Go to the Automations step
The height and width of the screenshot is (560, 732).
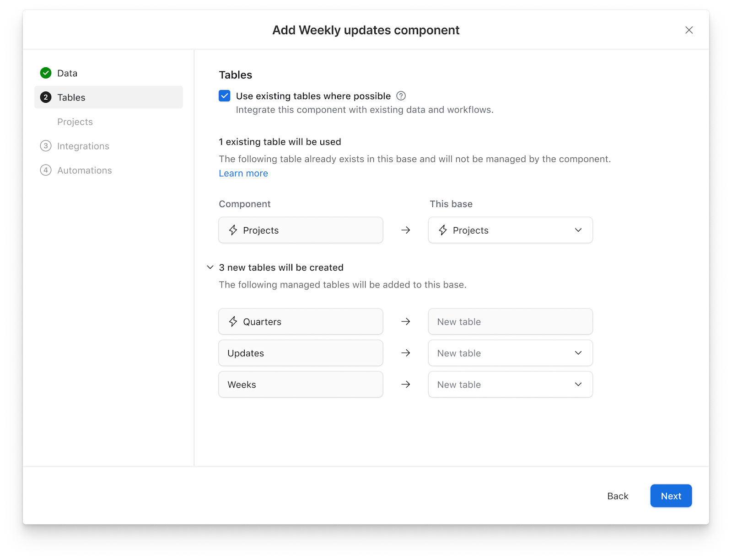point(85,170)
